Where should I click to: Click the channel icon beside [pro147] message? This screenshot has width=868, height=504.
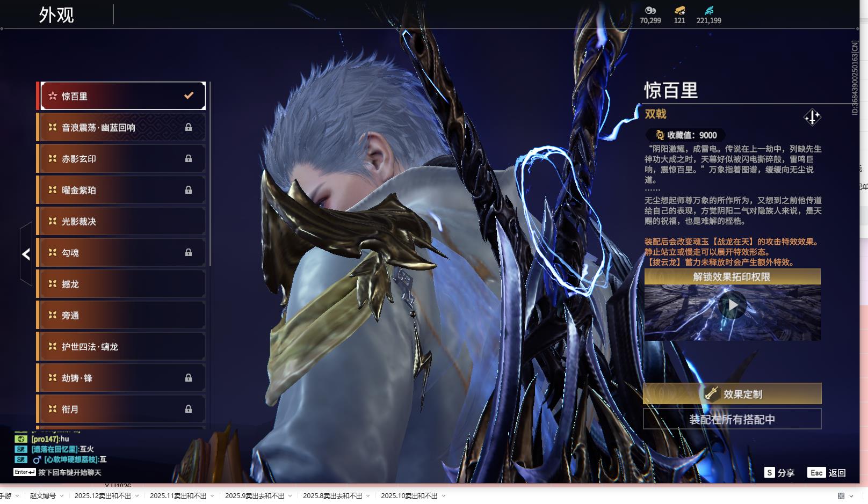(x=21, y=439)
